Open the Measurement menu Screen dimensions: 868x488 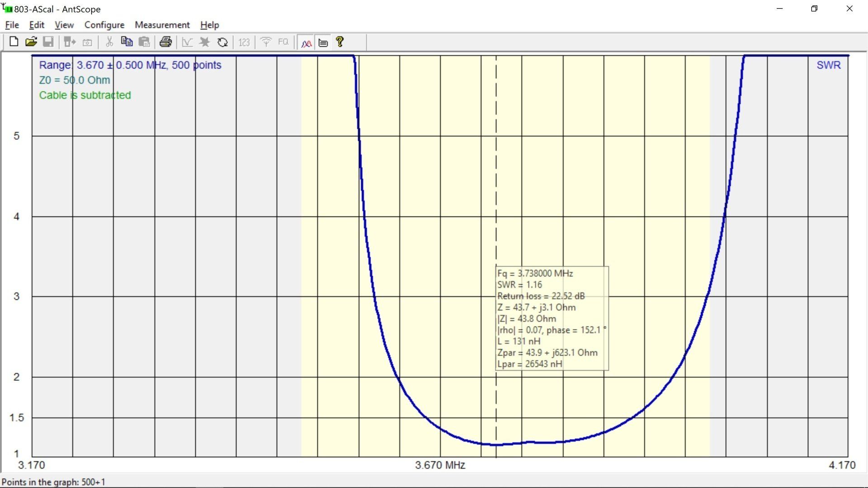162,25
